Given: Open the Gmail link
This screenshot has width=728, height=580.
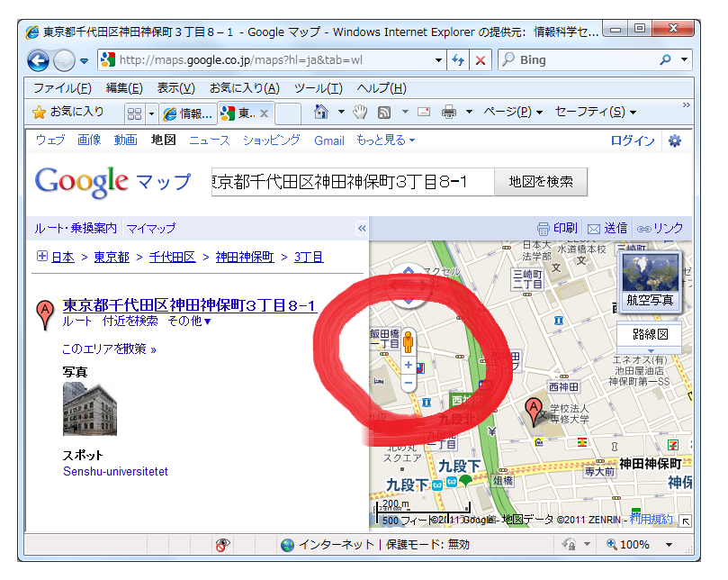Looking at the screenshot, I should tap(329, 140).
